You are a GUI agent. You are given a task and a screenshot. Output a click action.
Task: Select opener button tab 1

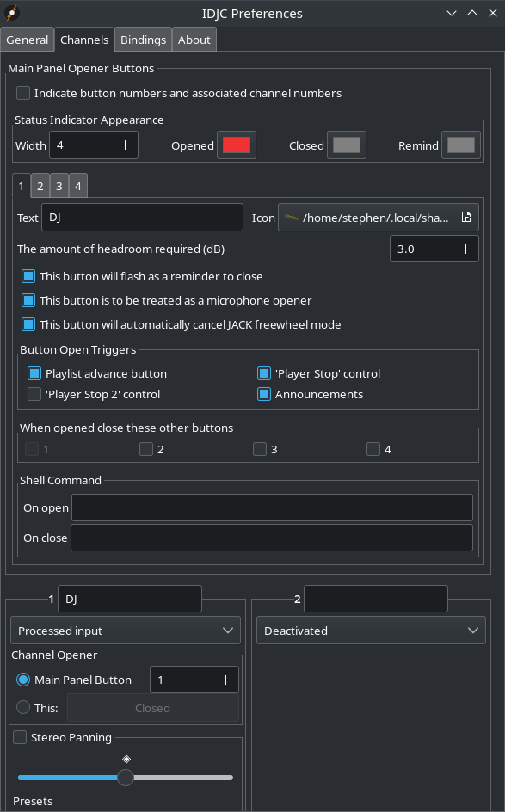tap(22, 186)
